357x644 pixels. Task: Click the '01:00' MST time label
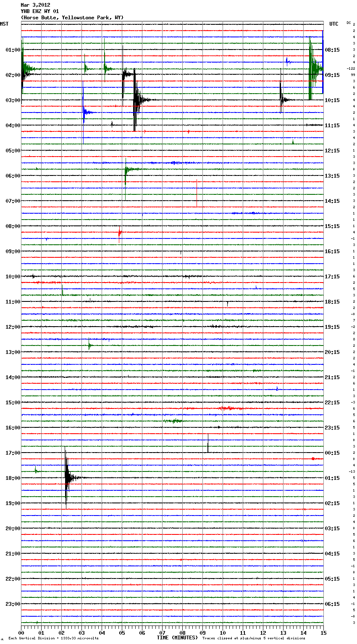click(x=13, y=50)
